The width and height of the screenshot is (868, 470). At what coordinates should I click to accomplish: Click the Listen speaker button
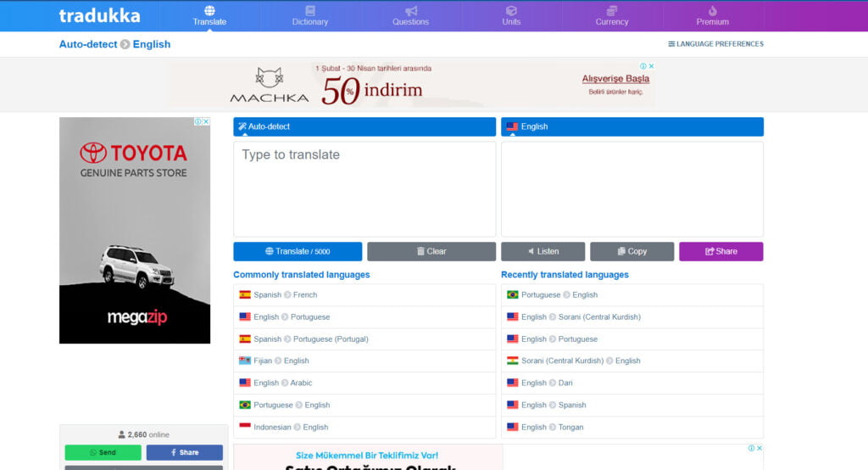[x=542, y=251]
